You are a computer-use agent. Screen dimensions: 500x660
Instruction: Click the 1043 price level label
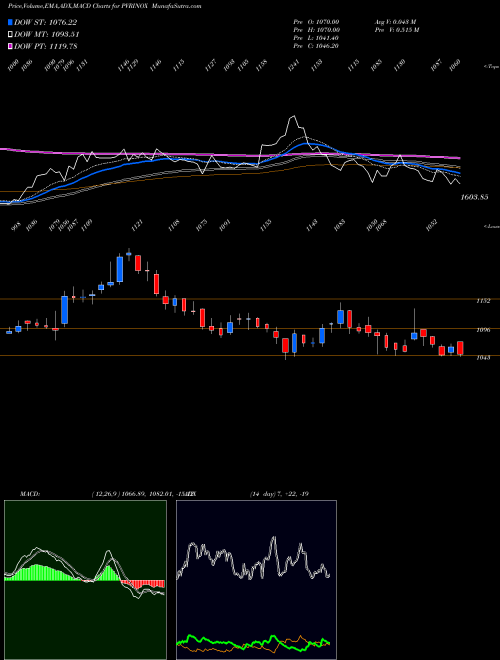coord(483,358)
